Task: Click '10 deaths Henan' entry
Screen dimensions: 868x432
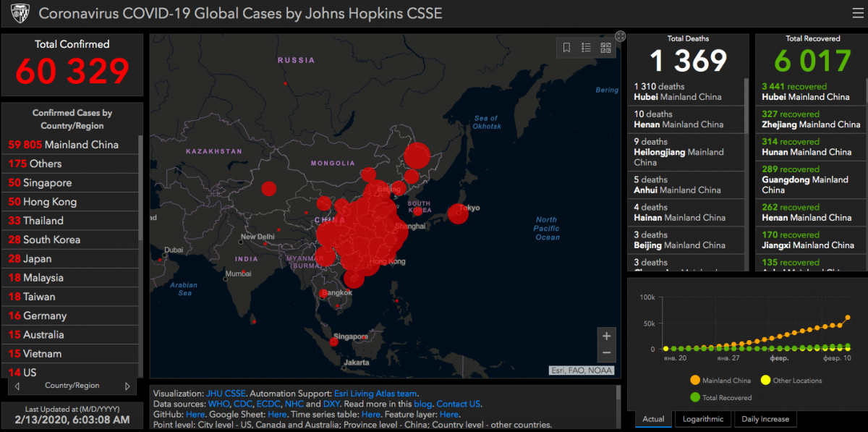Action: 686,119
